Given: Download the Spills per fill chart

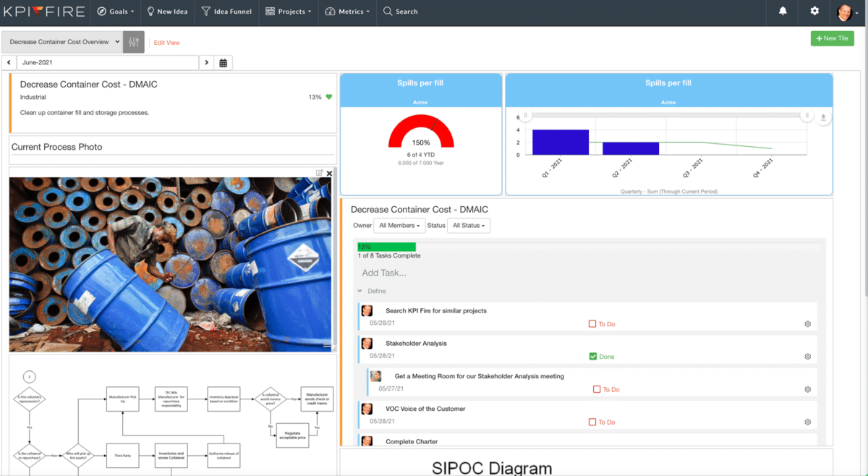Looking at the screenshot, I should [823, 116].
